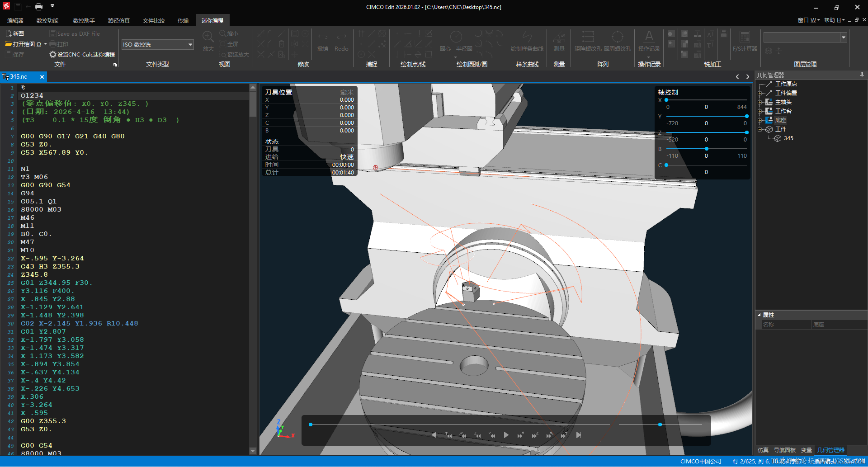
Task: Close the 345.nc document tab
Action: [42, 77]
